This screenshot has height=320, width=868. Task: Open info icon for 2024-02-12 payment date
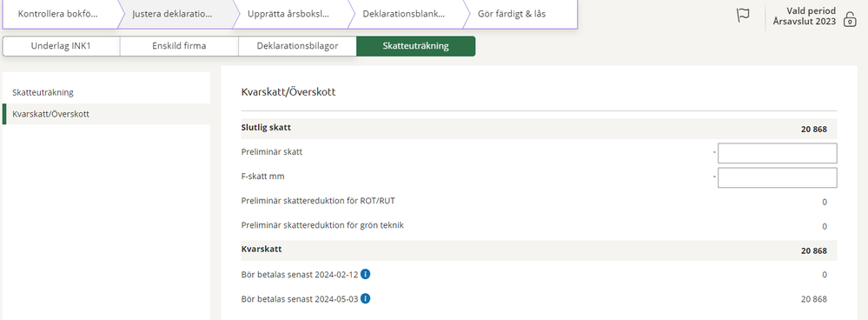click(x=365, y=274)
